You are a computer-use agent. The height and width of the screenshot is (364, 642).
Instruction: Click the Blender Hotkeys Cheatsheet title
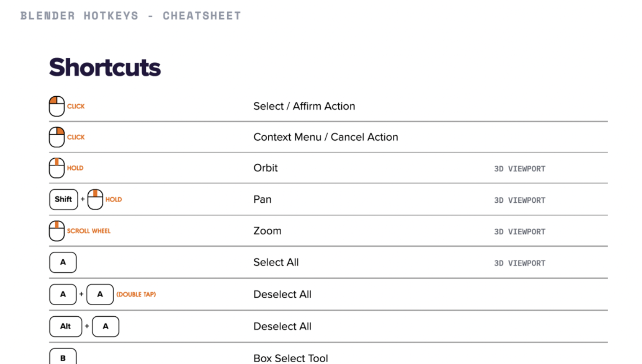click(131, 16)
